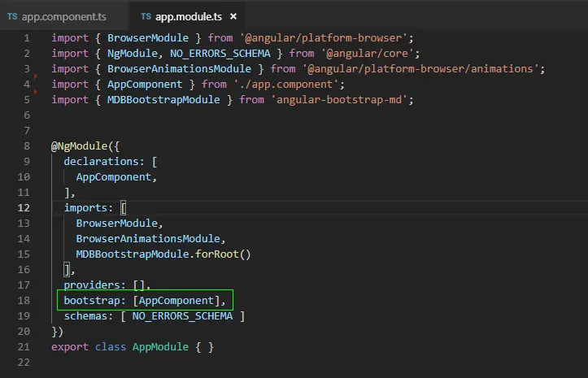Click the 'from' keyword on line 5

coord(251,100)
